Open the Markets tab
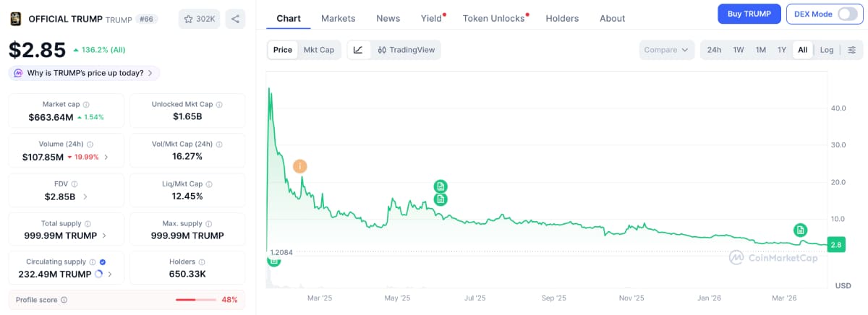 [338, 18]
